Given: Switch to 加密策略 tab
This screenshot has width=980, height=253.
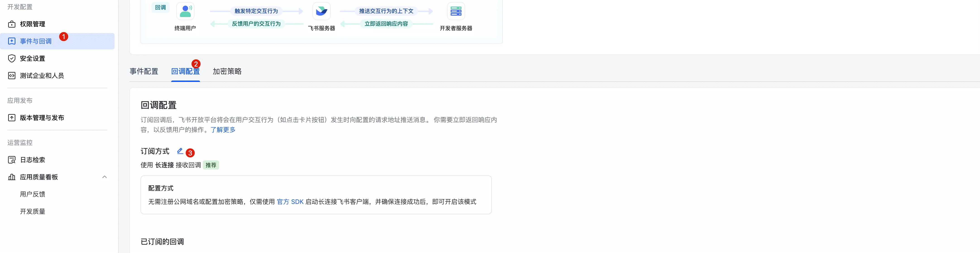Looking at the screenshot, I should 227,71.
